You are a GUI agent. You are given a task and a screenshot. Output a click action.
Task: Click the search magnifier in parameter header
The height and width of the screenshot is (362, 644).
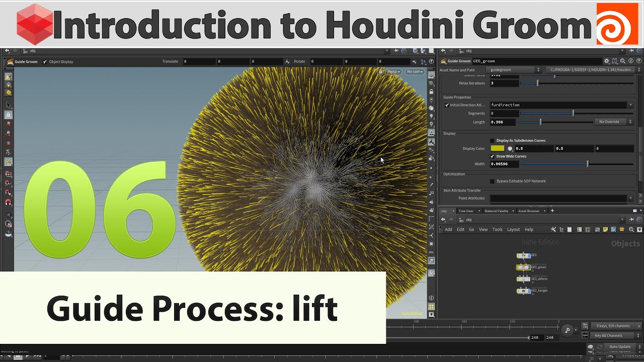pyautogui.click(x=623, y=61)
